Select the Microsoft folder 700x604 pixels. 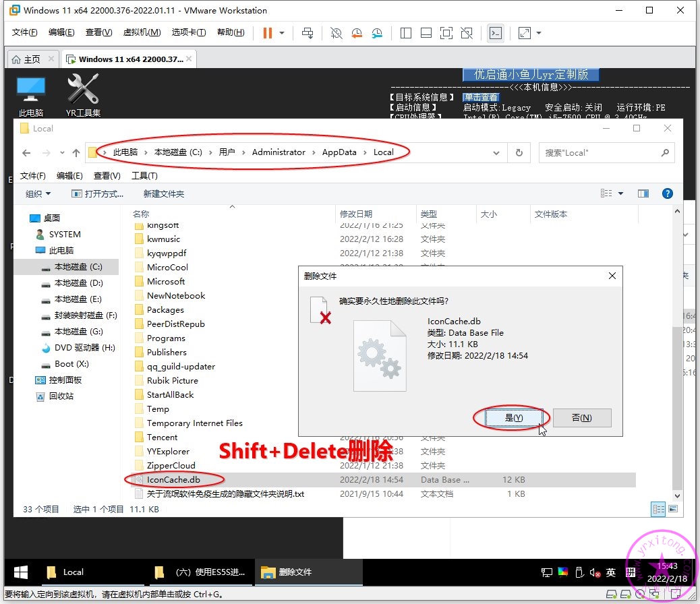point(160,282)
